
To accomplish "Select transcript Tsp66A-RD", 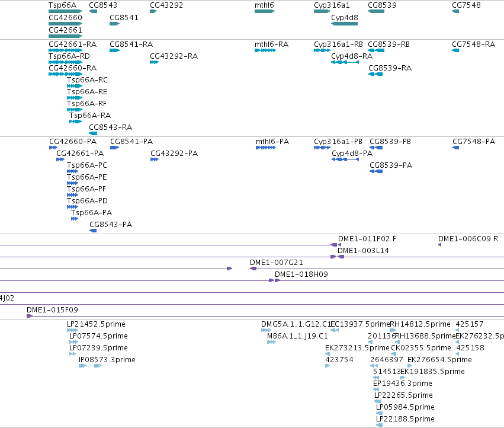I will [x=66, y=62].
